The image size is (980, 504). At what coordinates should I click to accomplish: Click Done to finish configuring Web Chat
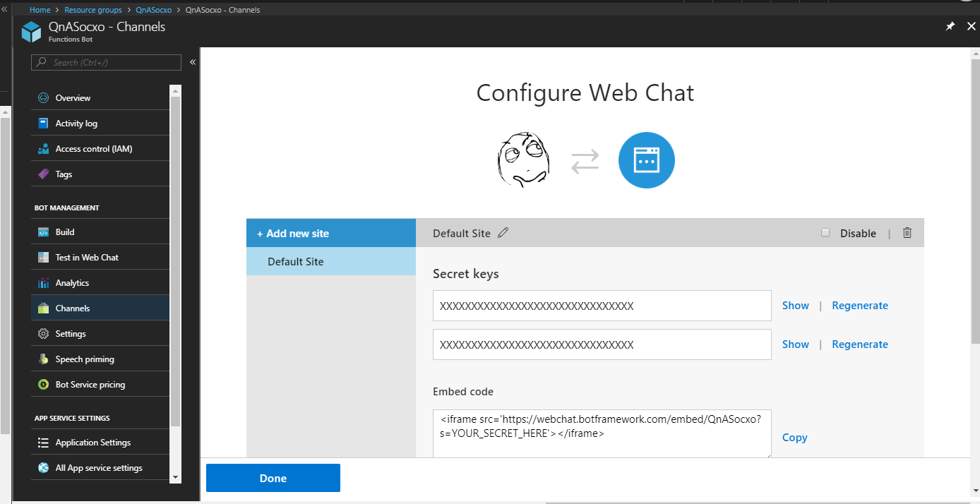tap(273, 477)
